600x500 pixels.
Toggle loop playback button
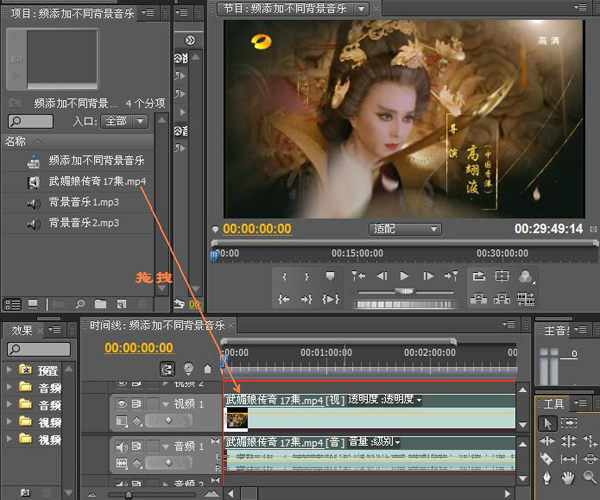478,276
